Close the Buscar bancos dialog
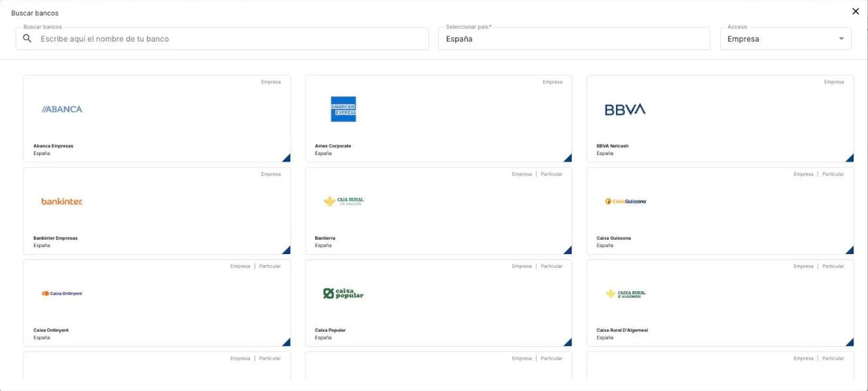Viewport: 868px width, 391px height. coord(856,12)
